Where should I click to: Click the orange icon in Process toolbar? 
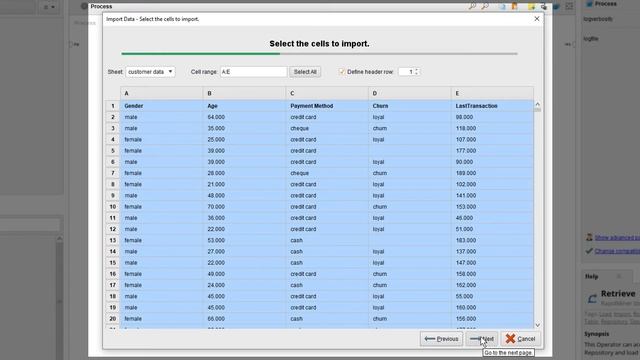point(515,6)
